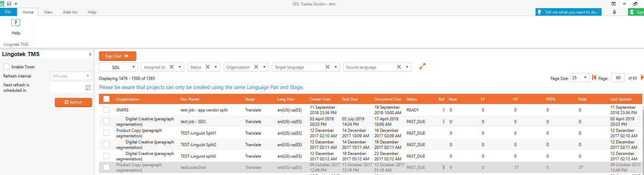This screenshot has width=644, height=175.
Task: Toggle the select-all checkbox in table header
Action: click(x=106, y=99)
